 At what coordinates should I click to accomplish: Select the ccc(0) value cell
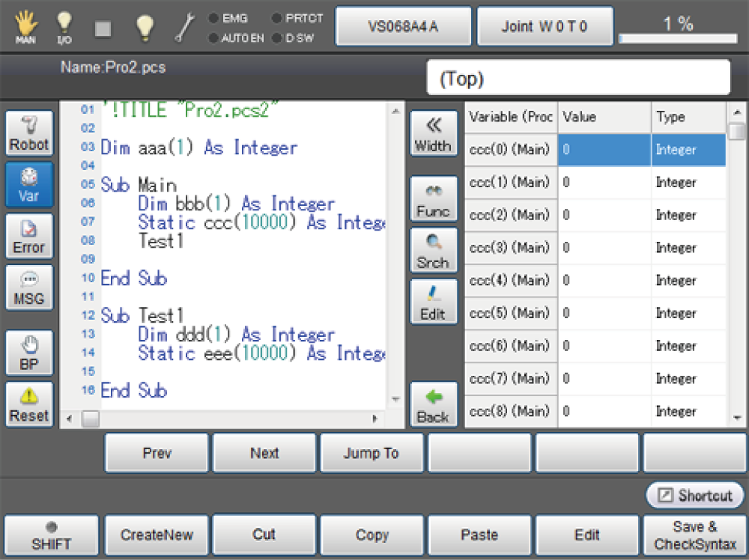point(604,150)
